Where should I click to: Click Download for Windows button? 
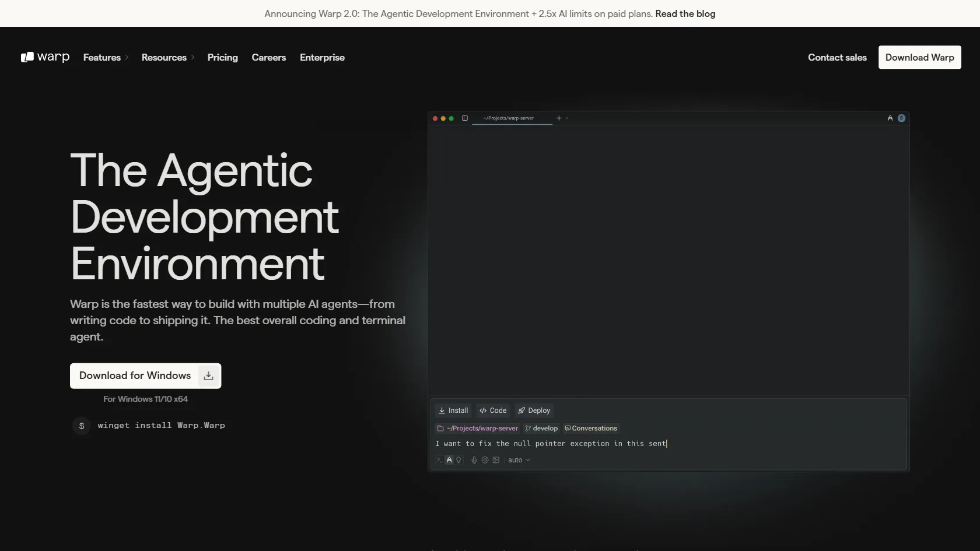pyautogui.click(x=145, y=375)
